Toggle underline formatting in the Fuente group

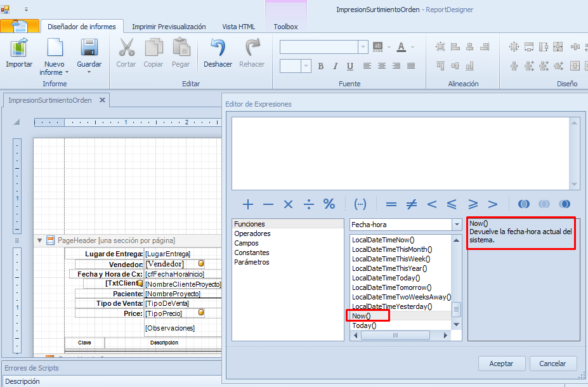350,66
